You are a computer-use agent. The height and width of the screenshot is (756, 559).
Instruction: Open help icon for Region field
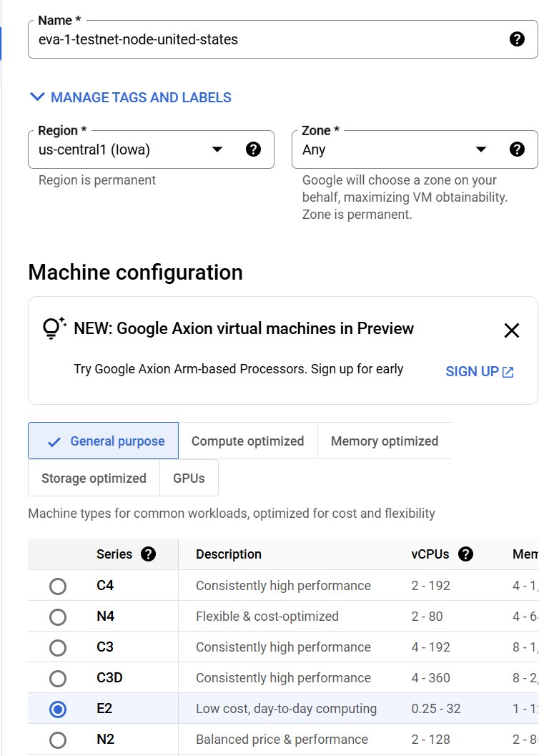253,149
